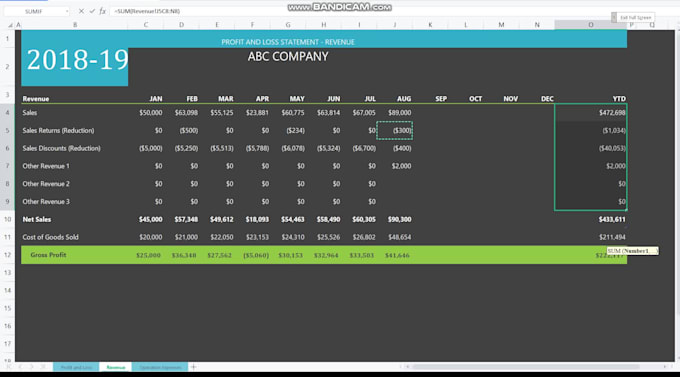Click the 2018-19 year heading
The image size is (680, 377).
77,59
